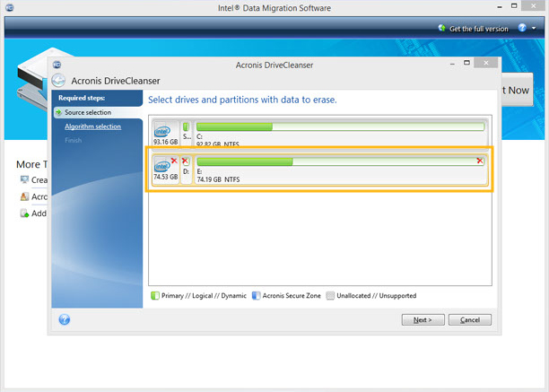Close the Acronis DriveCleanser dialog
The height and width of the screenshot is (392, 549).
point(486,63)
